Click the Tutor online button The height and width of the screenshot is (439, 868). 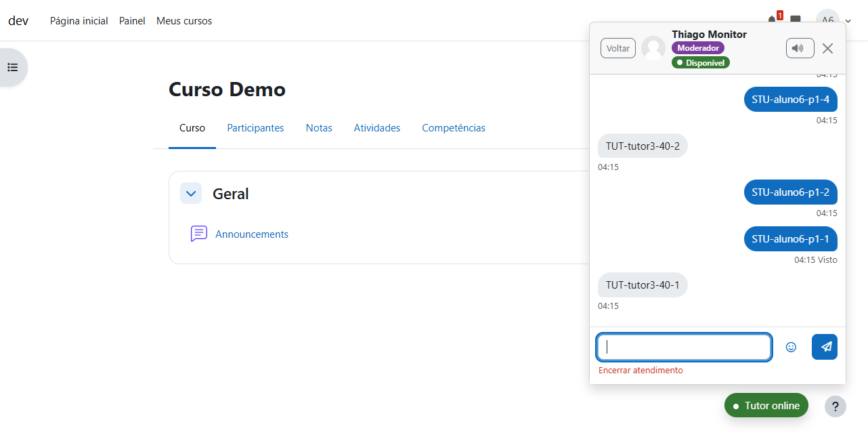coord(766,406)
